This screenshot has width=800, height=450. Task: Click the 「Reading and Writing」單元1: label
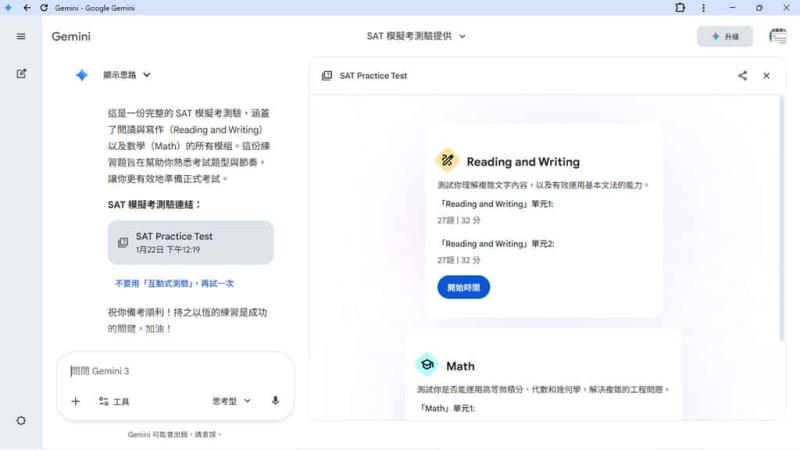point(495,204)
